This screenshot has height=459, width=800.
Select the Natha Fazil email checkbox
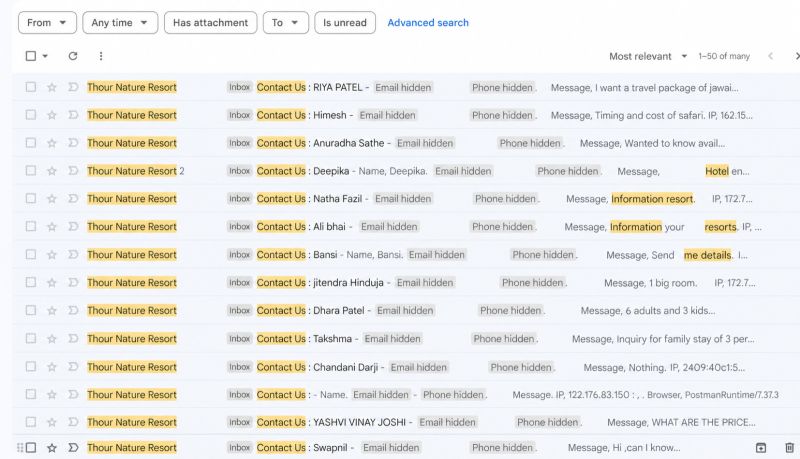31,199
